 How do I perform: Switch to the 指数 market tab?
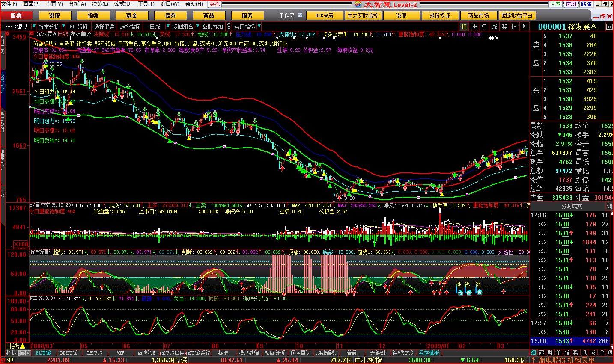[93, 15]
